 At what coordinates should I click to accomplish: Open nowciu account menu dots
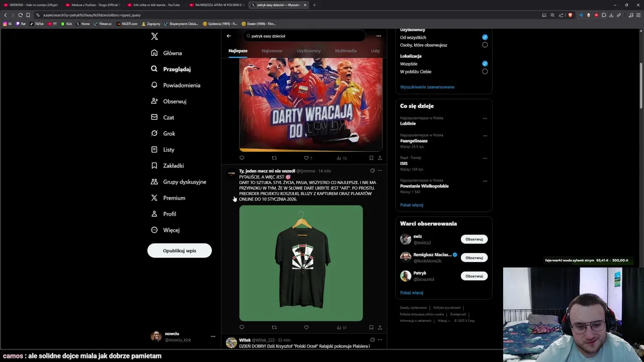[x=213, y=336]
